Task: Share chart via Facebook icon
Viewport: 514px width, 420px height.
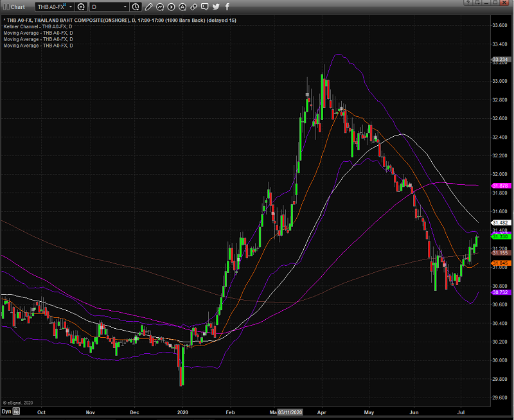Action: [226, 6]
